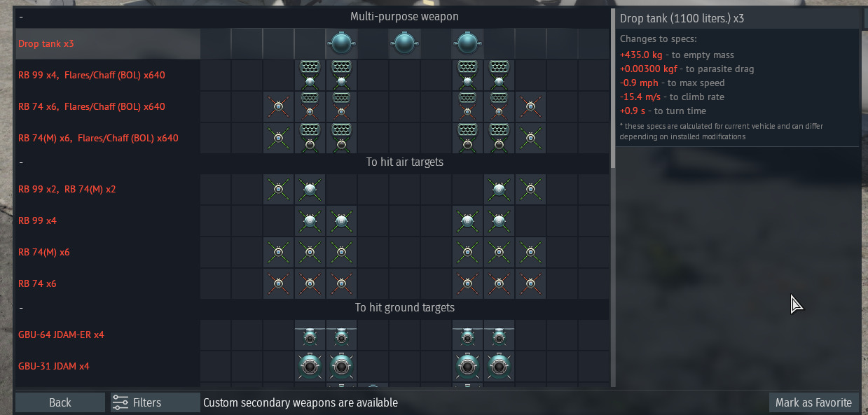Select the center drop tank icon
Viewport: 868px width, 415px height.
[x=404, y=43]
